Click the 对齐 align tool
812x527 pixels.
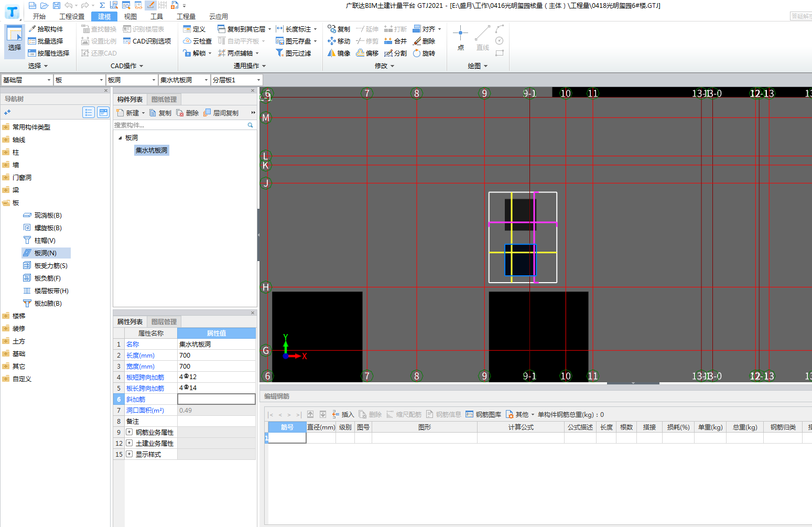(427, 29)
